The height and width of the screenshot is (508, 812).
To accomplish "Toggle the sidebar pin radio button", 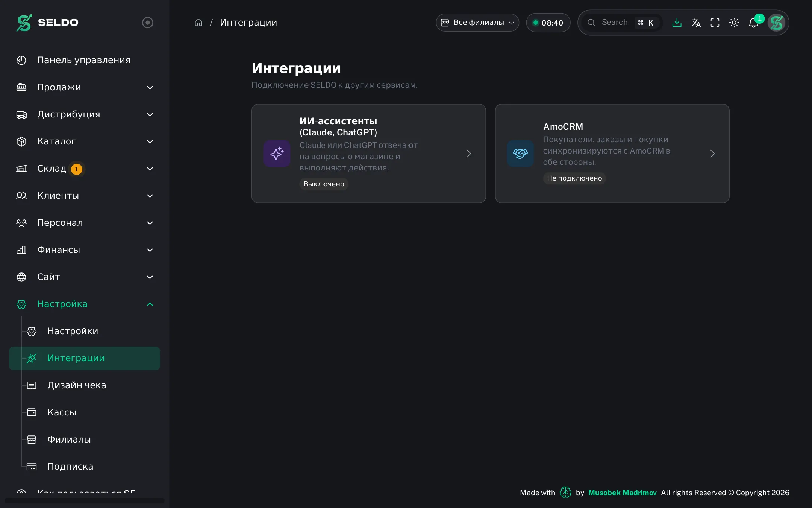I will (147, 23).
